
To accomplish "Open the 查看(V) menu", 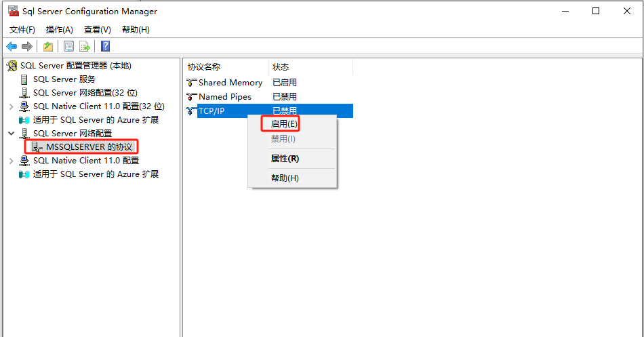I will coord(98,30).
